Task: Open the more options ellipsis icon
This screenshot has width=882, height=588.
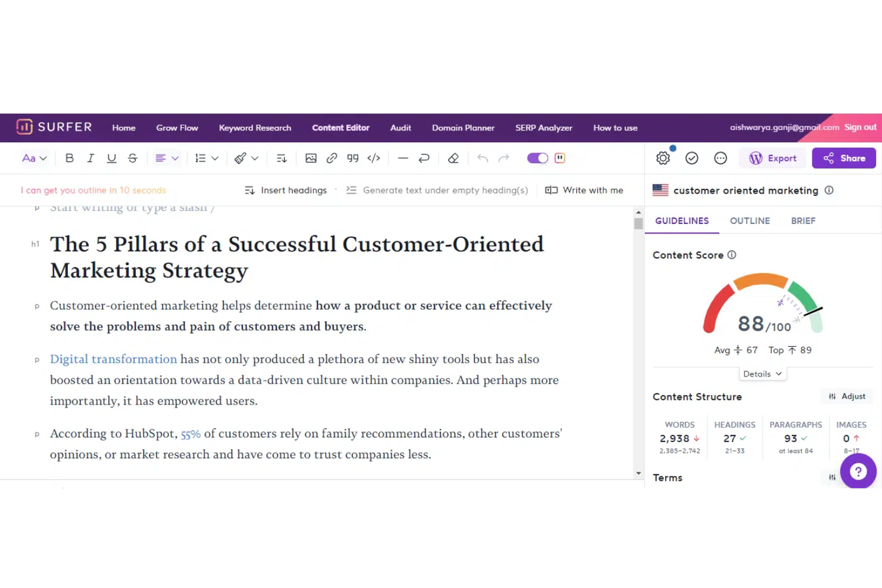Action: [720, 158]
